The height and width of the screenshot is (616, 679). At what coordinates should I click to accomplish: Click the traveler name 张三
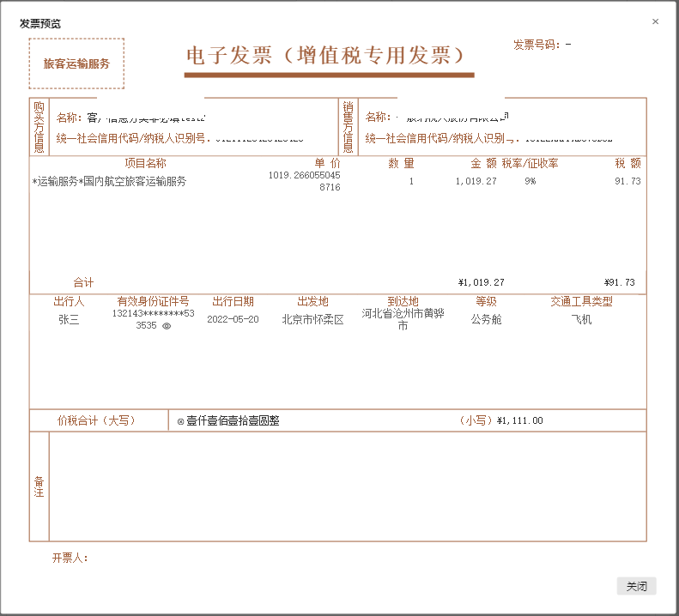pyautogui.click(x=69, y=319)
